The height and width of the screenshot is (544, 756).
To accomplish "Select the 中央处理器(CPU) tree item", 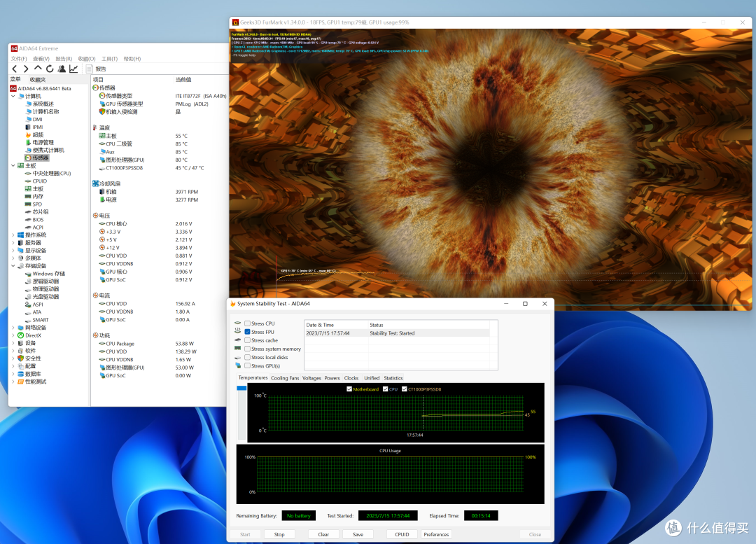I will 48,174.
